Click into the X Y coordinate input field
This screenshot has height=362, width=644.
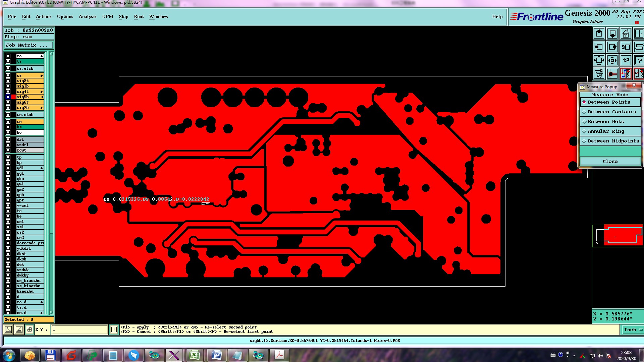[80, 329]
